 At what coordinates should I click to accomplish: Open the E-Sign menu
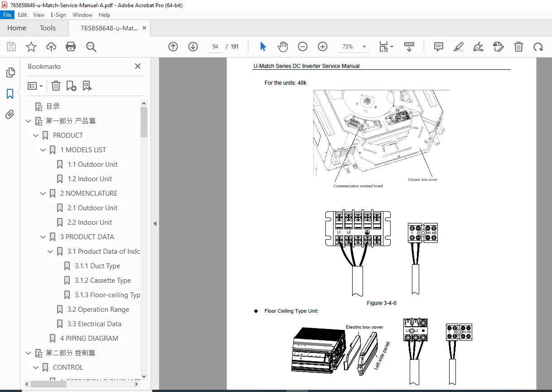coord(58,15)
